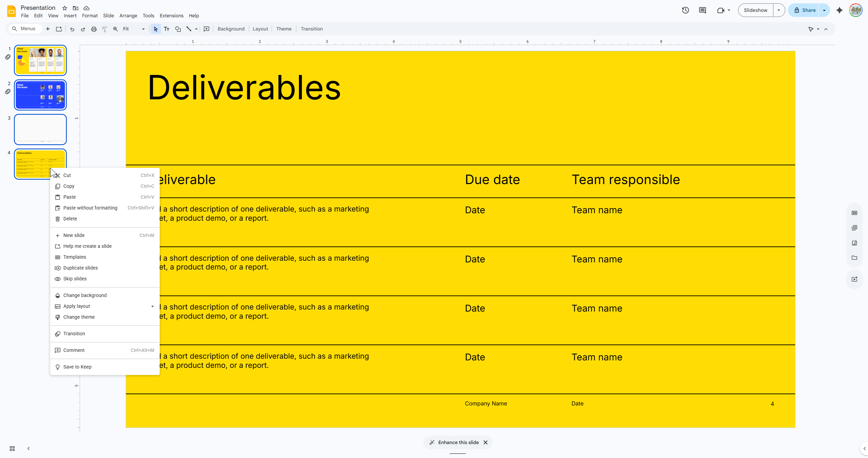Select the blue slide 2 thumbnail

pos(40,95)
